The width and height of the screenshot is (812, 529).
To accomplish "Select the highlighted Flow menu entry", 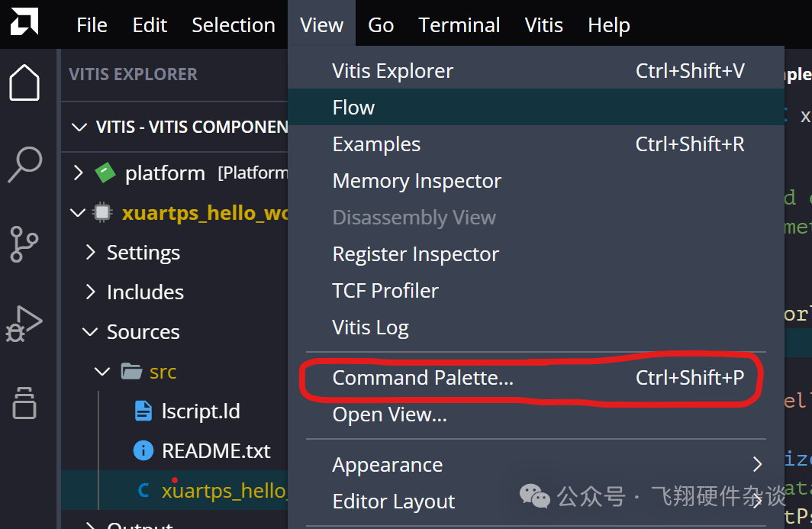I will pos(536,108).
